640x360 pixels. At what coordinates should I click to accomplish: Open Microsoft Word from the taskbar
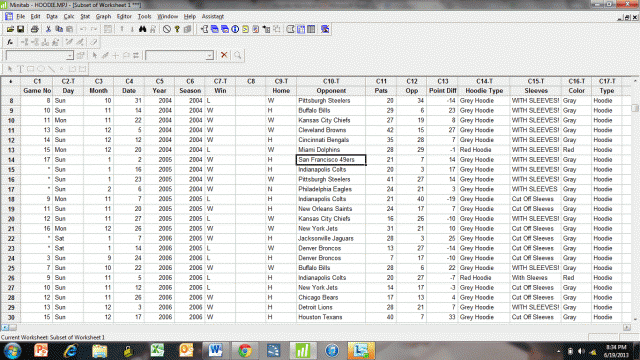215,351
